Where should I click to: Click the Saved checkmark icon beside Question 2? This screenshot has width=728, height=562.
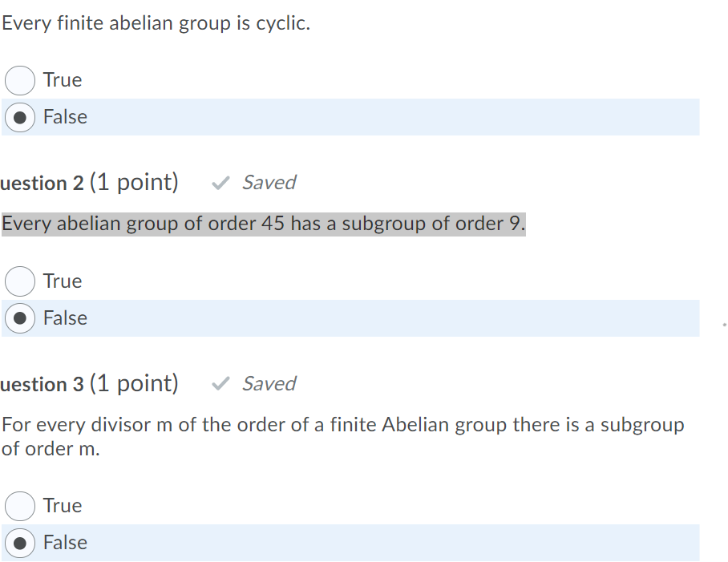tap(220, 182)
